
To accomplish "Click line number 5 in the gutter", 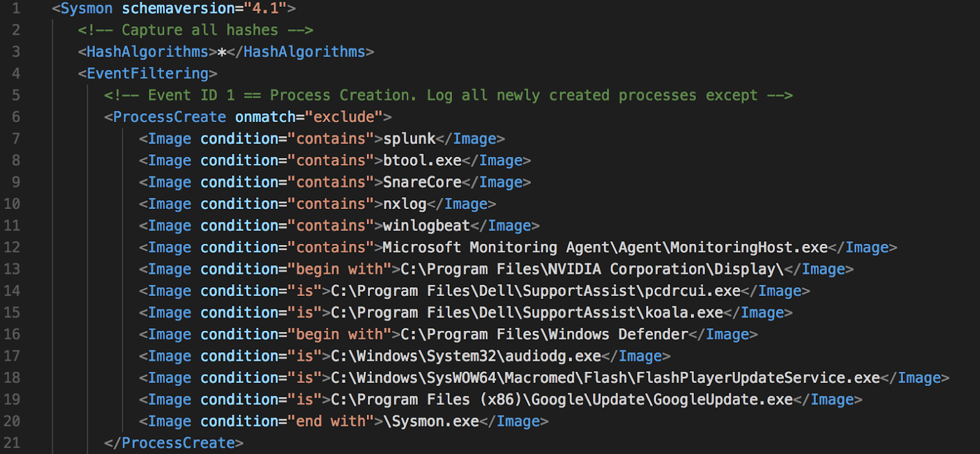I will tap(15, 96).
